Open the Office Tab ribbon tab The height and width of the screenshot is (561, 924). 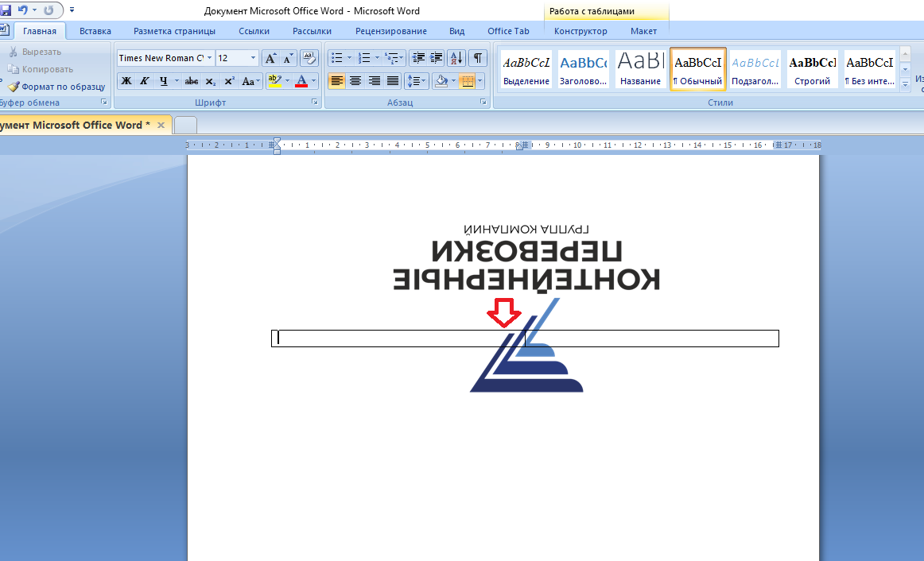(x=508, y=31)
